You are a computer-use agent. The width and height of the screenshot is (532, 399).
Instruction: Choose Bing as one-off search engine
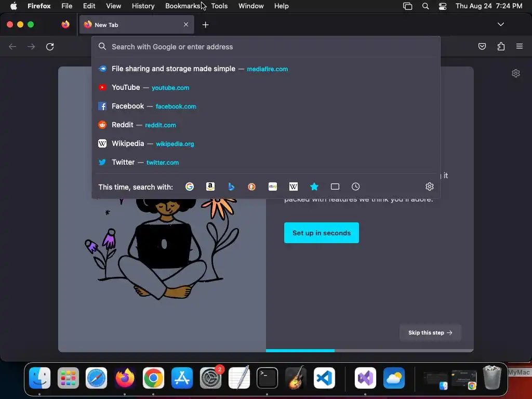[x=231, y=187]
